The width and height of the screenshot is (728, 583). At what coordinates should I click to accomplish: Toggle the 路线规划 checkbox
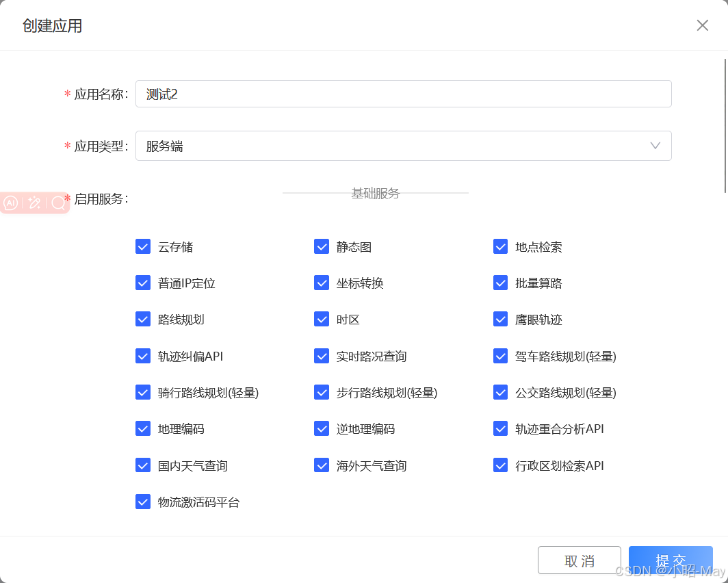pyautogui.click(x=143, y=320)
